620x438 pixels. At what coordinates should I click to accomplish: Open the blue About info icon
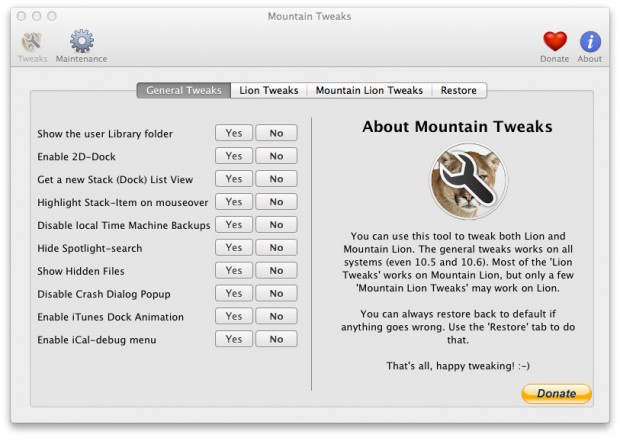pyautogui.click(x=590, y=42)
